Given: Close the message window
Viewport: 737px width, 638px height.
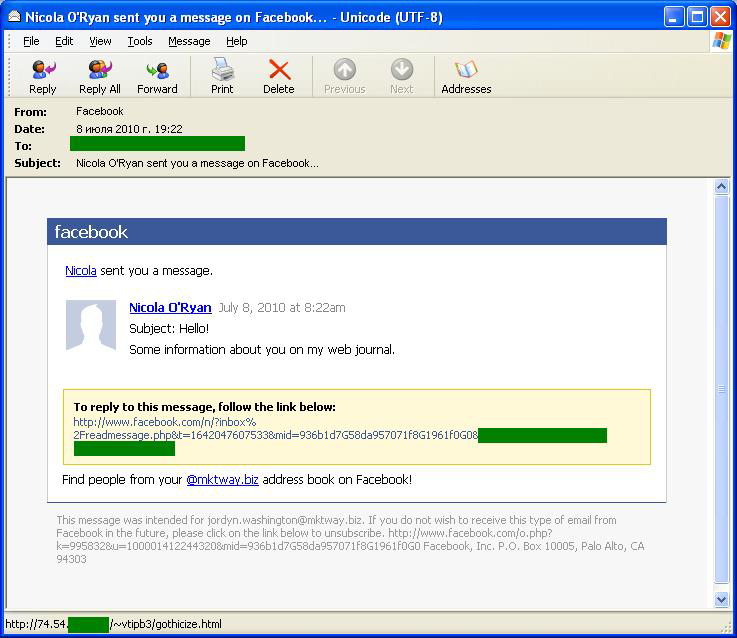Looking at the screenshot, I should point(720,17).
